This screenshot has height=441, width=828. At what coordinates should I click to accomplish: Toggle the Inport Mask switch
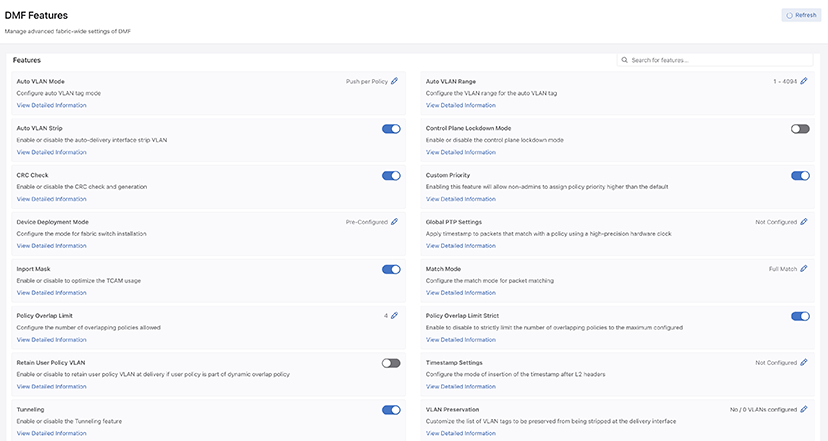pyautogui.click(x=391, y=269)
